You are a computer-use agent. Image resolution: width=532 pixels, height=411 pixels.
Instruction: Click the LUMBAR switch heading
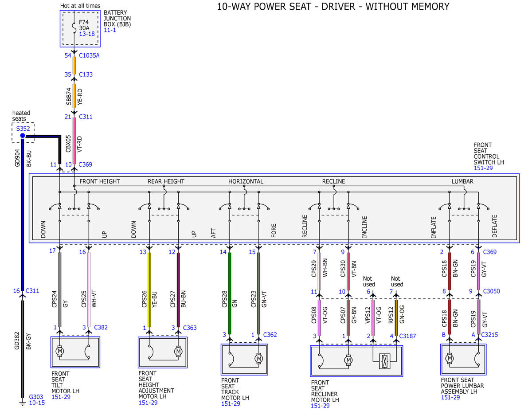click(462, 181)
